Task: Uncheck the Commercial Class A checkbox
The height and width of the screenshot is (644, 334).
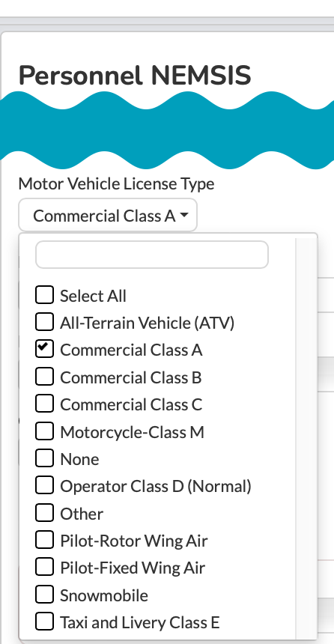Action: coord(44,349)
